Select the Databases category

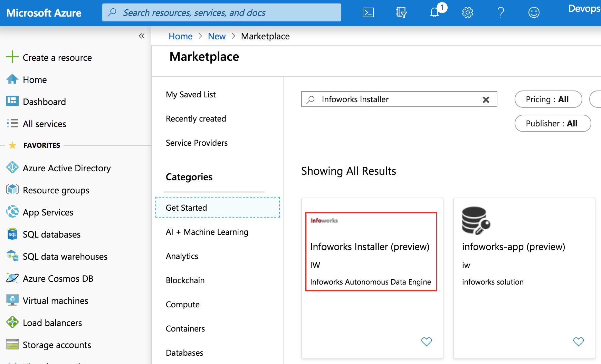coord(184,353)
